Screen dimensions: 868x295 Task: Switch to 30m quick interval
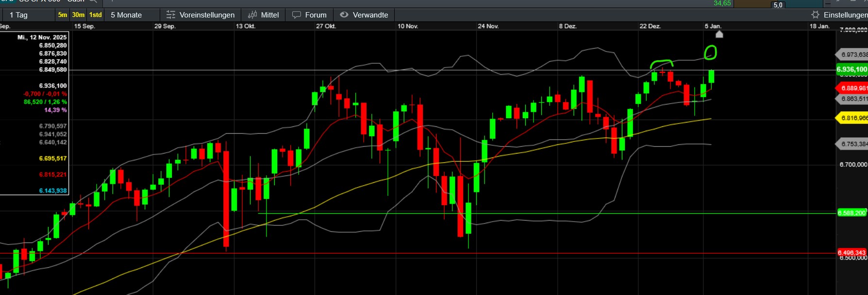click(x=78, y=15)
